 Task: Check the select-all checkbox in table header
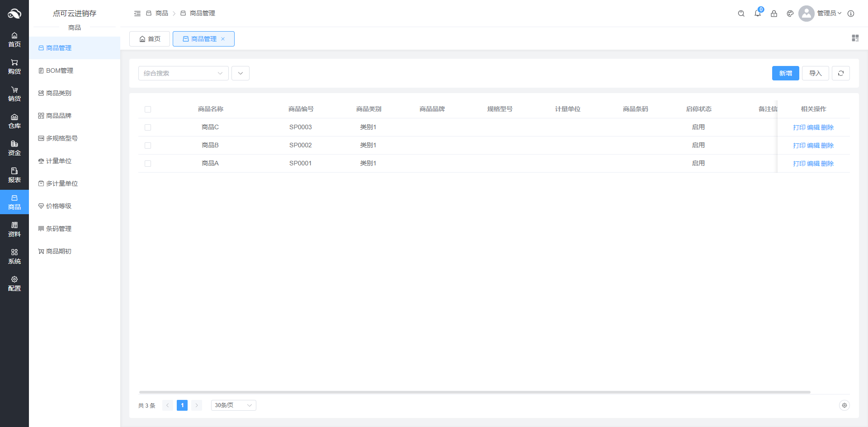pyautogui.click(x=148, y=109)
